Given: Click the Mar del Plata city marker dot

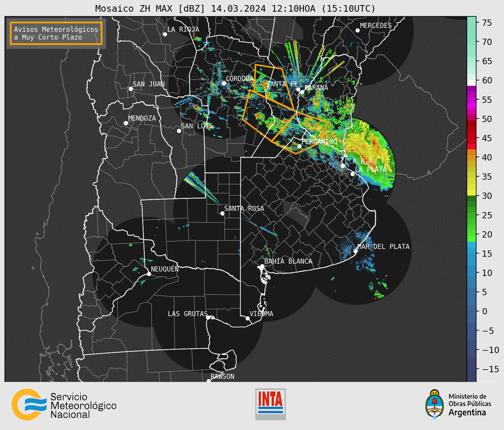Looking at the screenshot, I should pyautogui.click(x=356, y=251).
